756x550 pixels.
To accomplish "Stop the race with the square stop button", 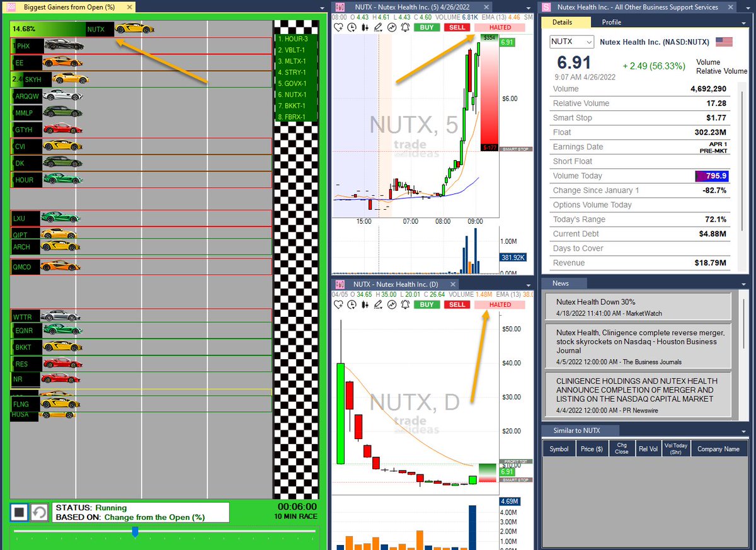I will point(20,513).
